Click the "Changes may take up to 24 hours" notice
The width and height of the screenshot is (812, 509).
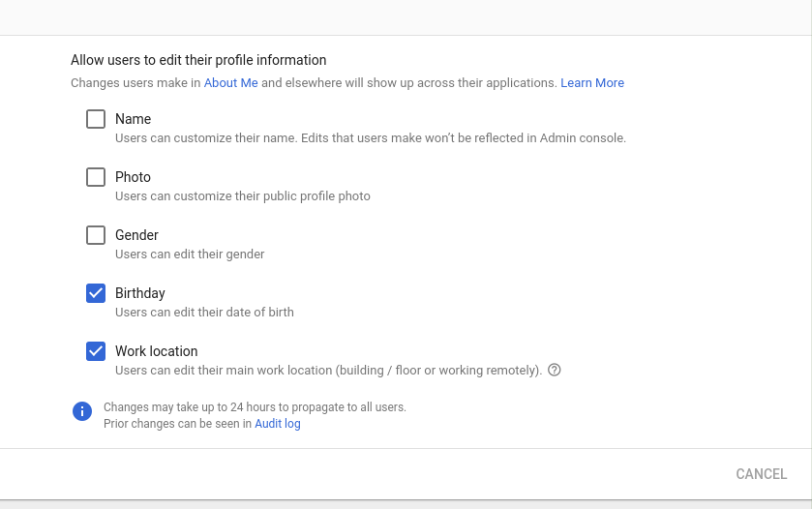255,407
